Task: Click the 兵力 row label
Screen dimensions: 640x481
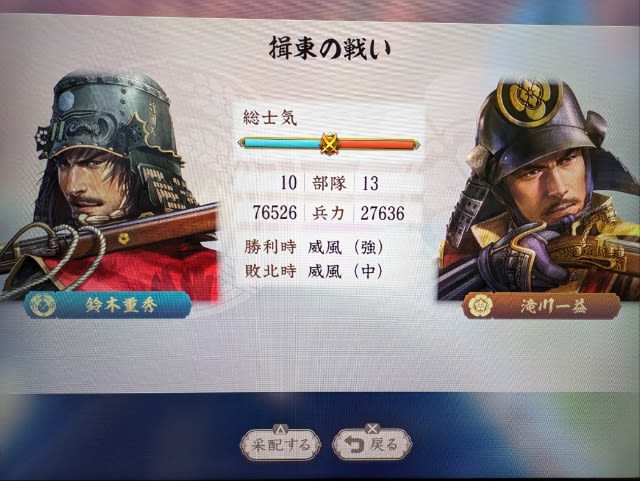Action: (329, 213)
